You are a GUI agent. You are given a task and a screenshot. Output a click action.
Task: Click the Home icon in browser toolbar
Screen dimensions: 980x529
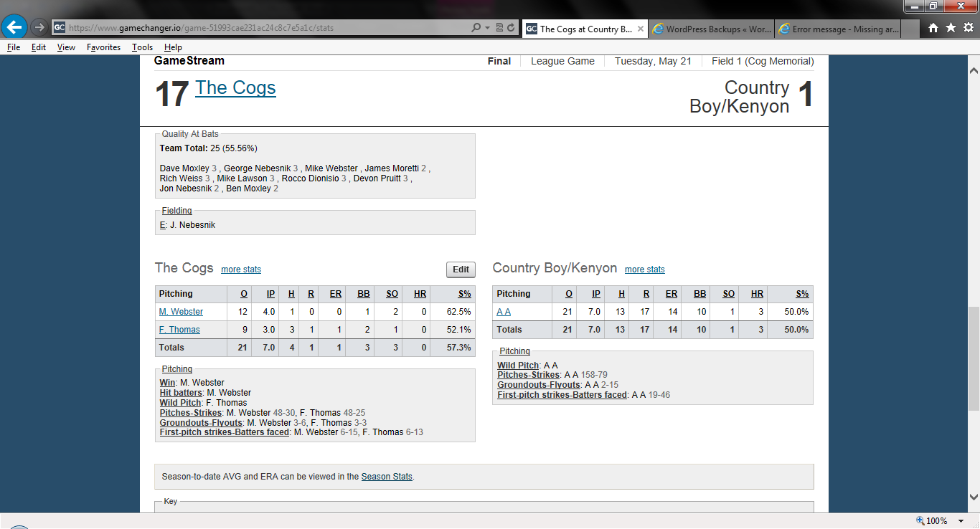(x=933, y=28)
